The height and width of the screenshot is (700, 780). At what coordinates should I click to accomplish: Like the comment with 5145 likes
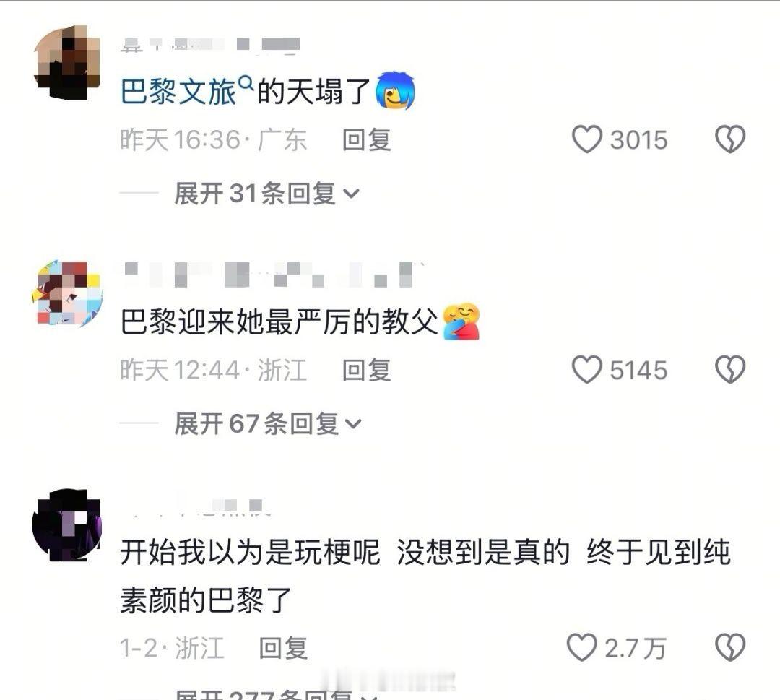(x=587, y=370)
